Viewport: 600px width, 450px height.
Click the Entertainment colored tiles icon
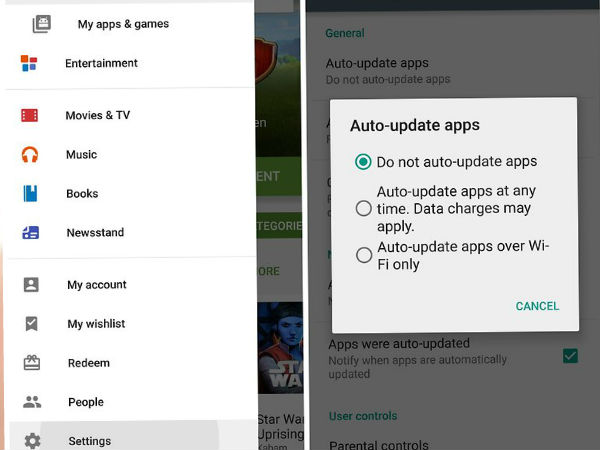(x=29, y=63)
